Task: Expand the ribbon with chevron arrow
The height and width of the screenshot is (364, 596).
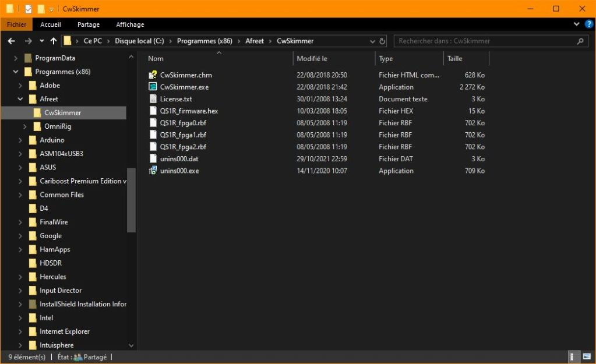Action: click(577, 24)
